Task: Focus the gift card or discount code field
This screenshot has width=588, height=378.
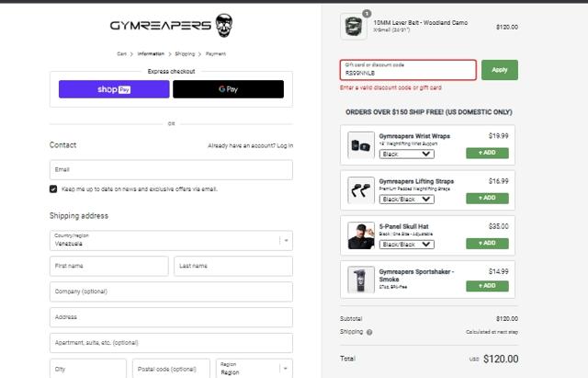Action: (x=408, y=70)
